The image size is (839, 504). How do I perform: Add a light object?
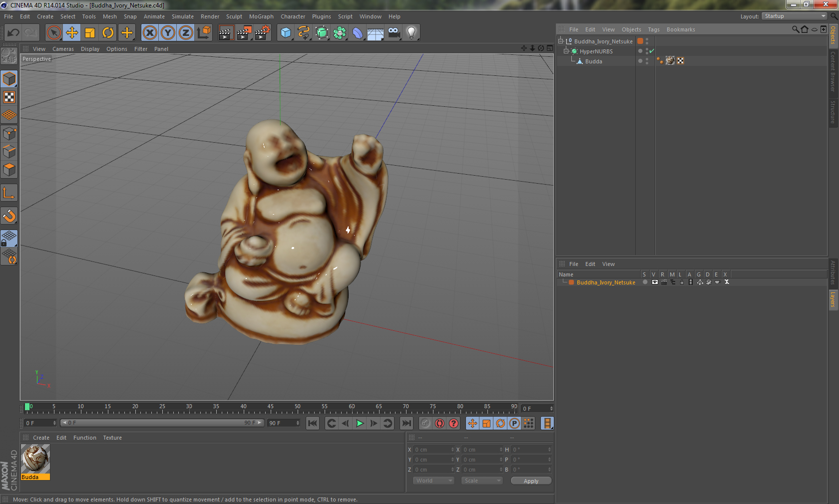click(412, 33)
